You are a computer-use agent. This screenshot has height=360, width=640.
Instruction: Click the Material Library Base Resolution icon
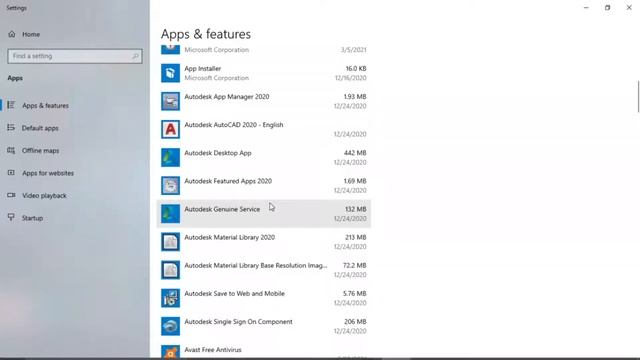(170, 270)
